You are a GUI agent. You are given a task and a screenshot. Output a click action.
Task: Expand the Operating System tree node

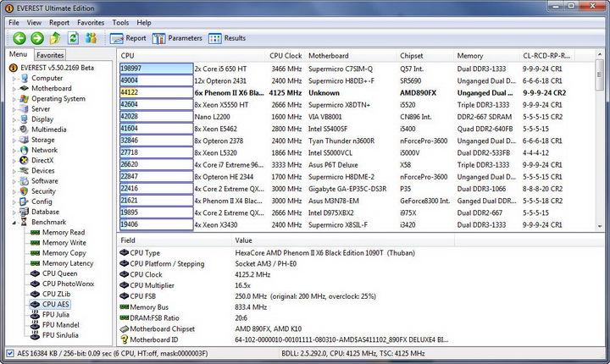click(x=14, y=99)
